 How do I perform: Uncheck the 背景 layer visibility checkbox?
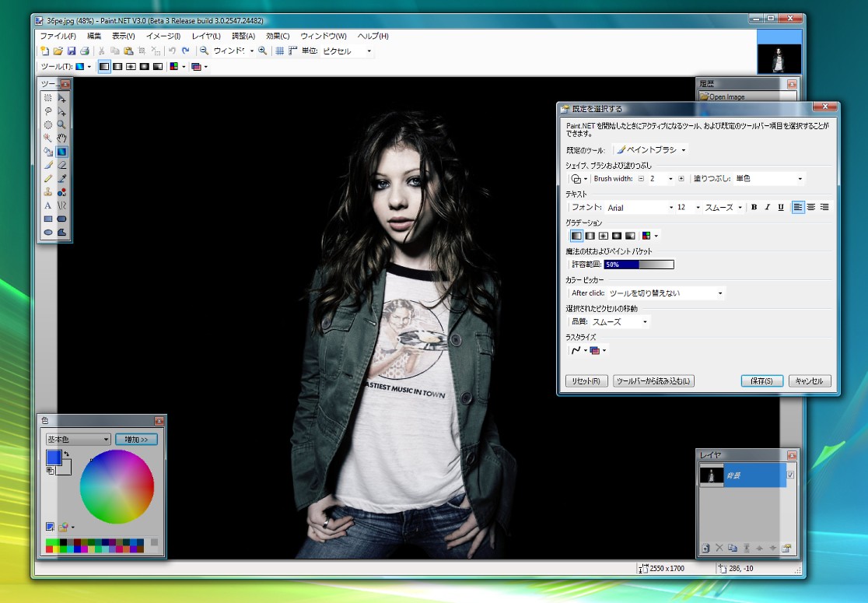pos(791,475)
